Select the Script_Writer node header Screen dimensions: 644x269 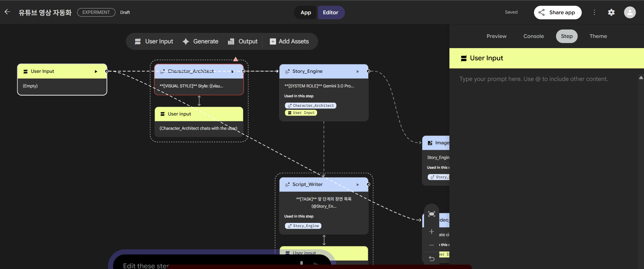pyautogui.click(x=324, y=185)
